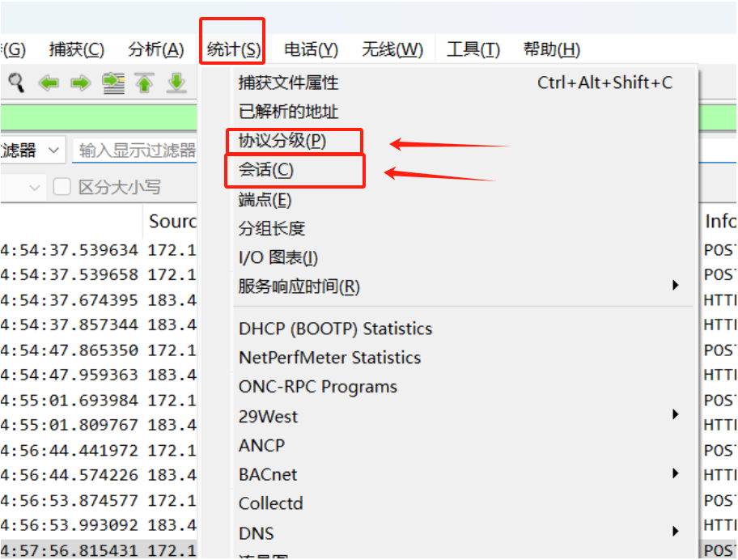Screen dimensions: 738x560
Task: Jump to last packet with down arrow
Action: (x=176, y=83)
